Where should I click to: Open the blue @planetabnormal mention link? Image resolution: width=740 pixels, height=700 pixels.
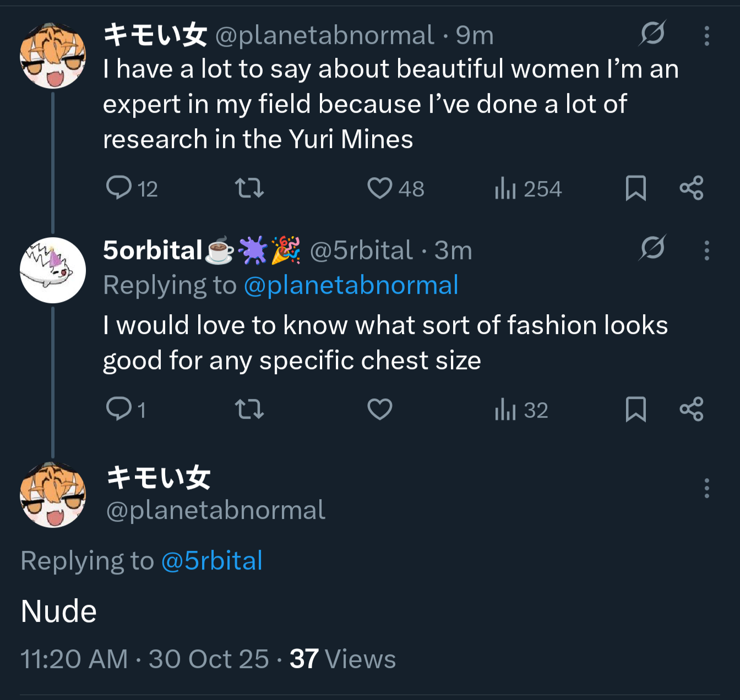[x=351, y=285]
